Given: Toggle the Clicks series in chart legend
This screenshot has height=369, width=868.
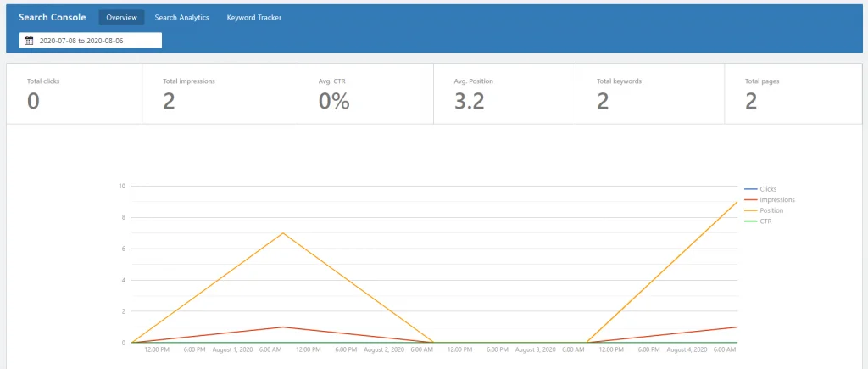Looking at the screenshot, I should [x=768, y=189].
